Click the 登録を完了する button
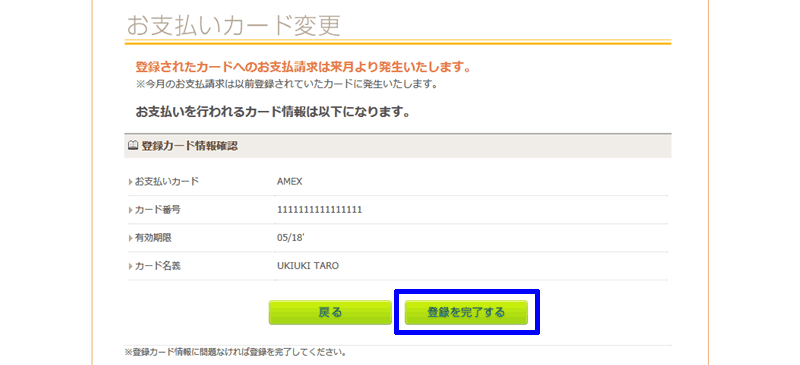Screen dimensions: 800x365 (x=466, y=312)
